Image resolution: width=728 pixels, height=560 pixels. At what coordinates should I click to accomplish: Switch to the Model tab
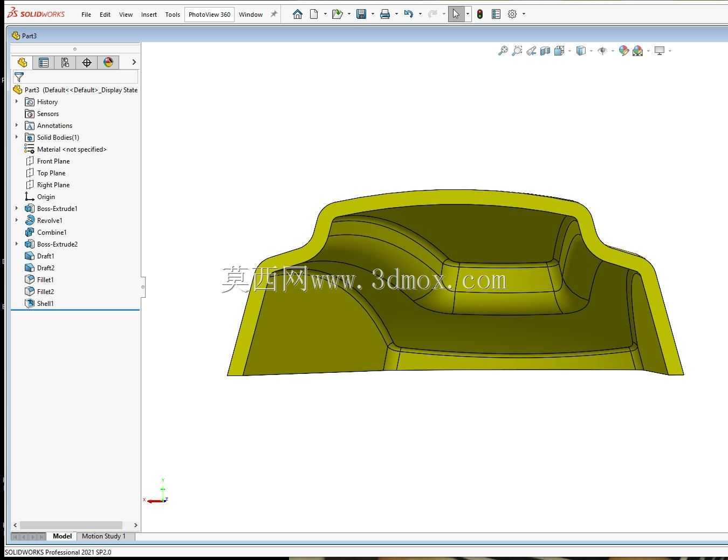tap(62, 536)
